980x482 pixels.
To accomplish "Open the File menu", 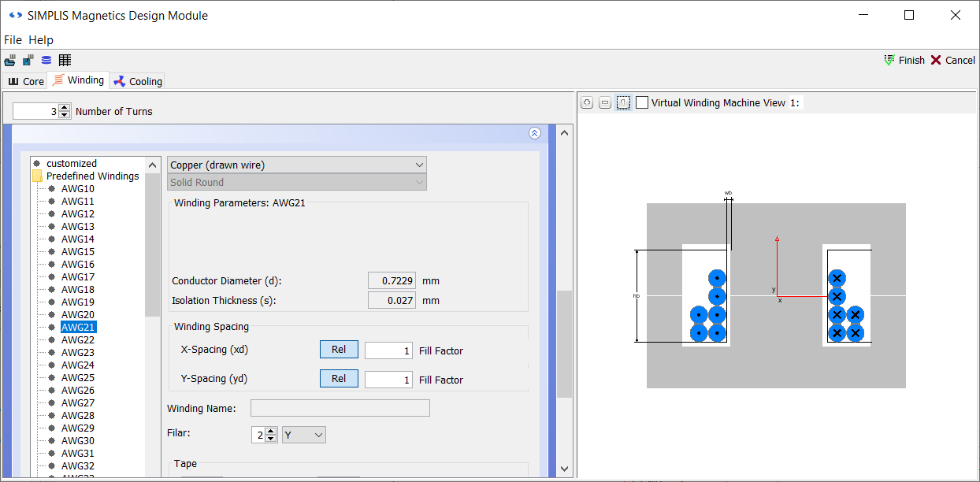I will click(x=13, y=40).
